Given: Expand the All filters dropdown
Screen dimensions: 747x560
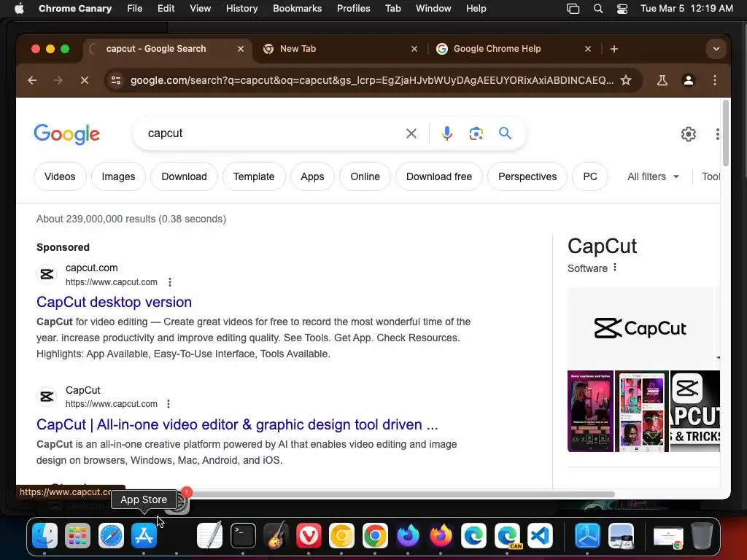Looking at the screenshot, I should pos(653,176).
